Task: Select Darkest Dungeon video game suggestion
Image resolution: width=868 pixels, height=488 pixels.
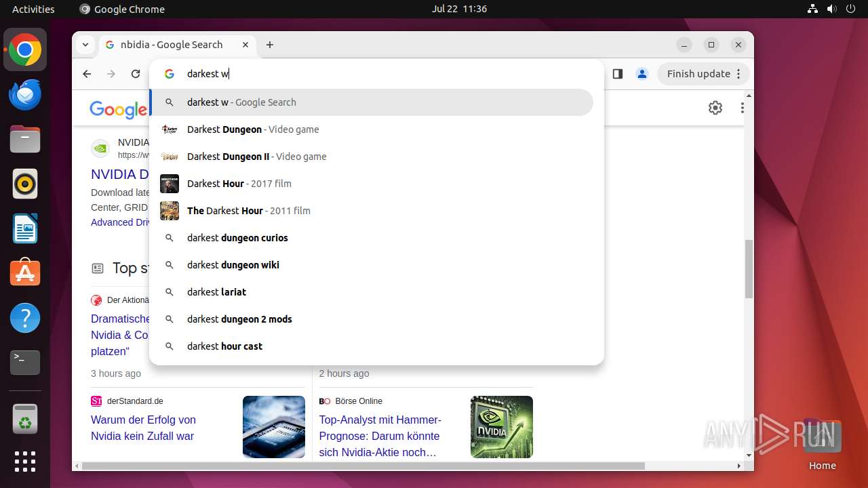Action: [x=372, y=129]
